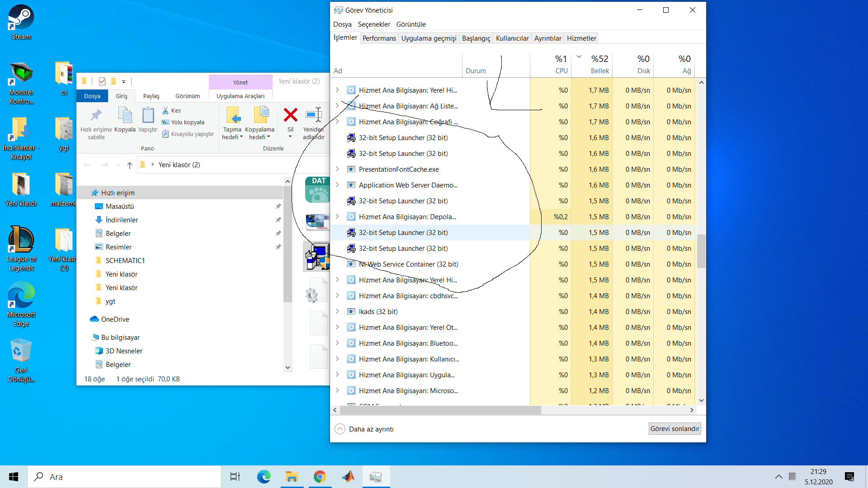Click the Kes scissors icon
Image resolution: width=868 pixels, height=488 pixels.
pyautogui.click(x=165, y=110)
